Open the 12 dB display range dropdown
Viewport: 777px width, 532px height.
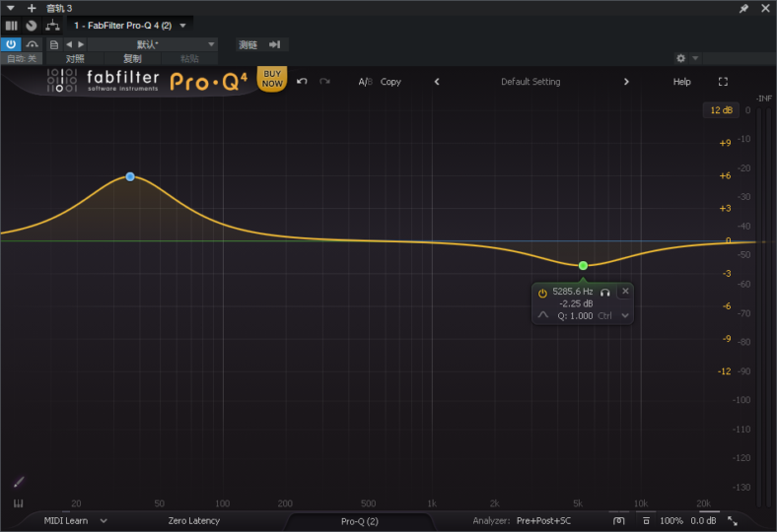(x=721, y=110)
